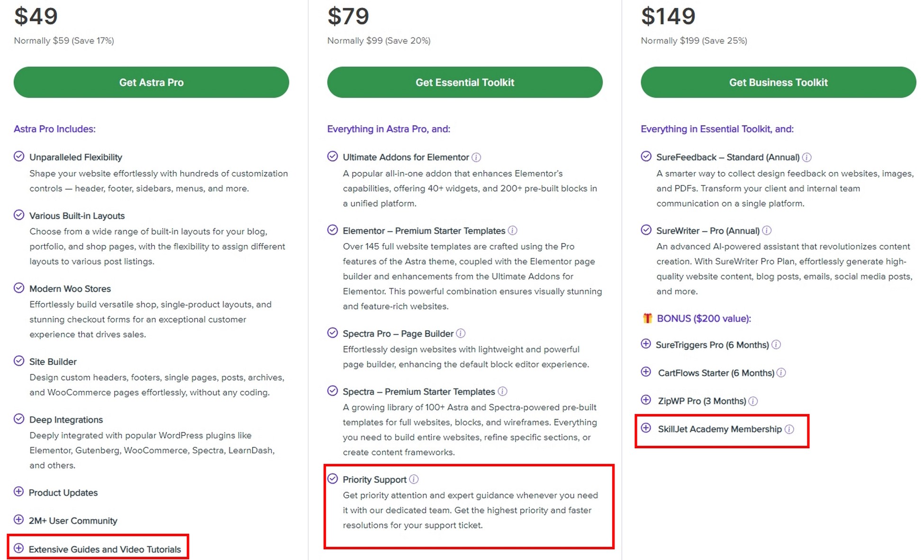
Task: Click the Get Essential Toolkit button
Action: pyautogui.click(x=465, y=82)
